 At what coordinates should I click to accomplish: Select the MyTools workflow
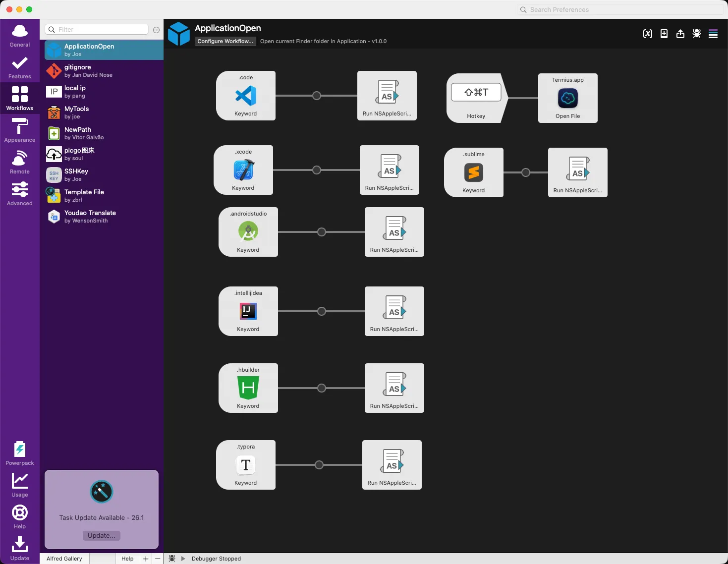click(x=104, y=113)
